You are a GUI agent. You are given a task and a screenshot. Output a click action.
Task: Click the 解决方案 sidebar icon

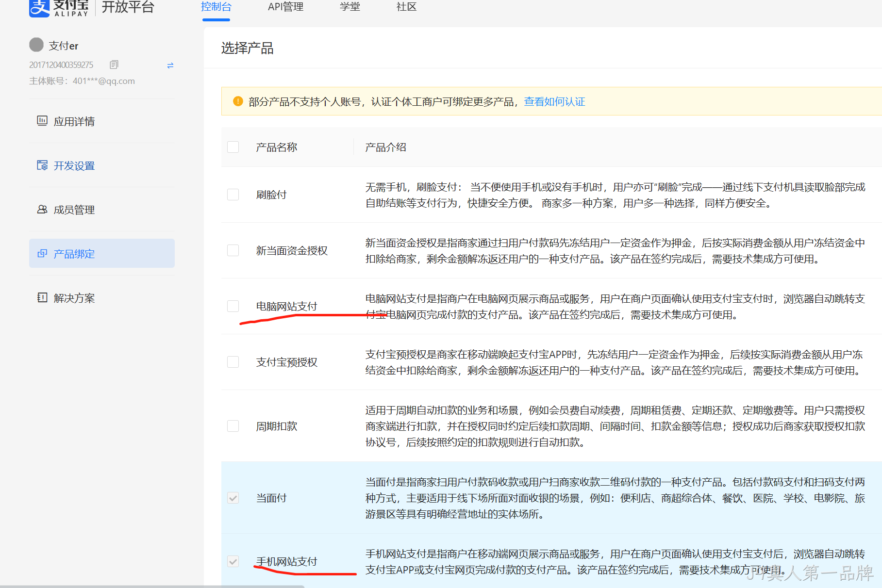(x=42, y=297)
